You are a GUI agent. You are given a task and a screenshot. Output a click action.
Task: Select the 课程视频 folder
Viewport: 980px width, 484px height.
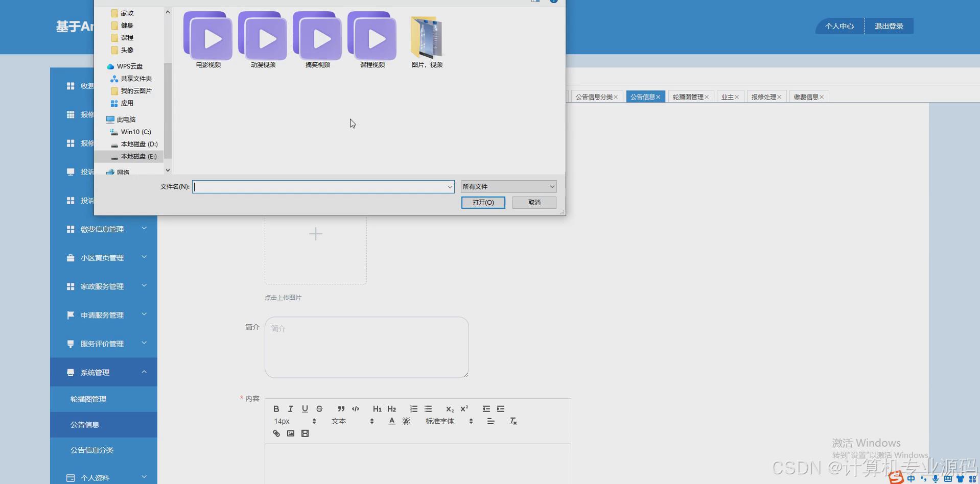click(x=372, y=40)
